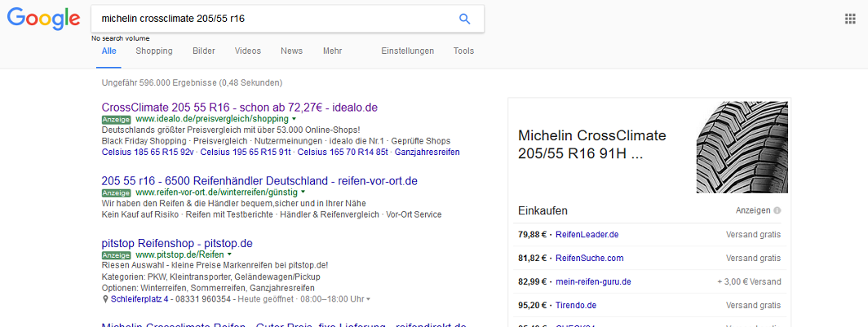Open the Tirendo.de shop link
The width and height of the screenshot is (868, 327).
576,306
